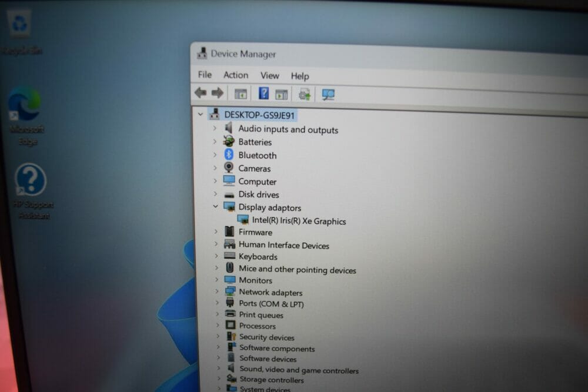Viewport: 588px width, 392px height.
Task: Open Microsoft Edge desktop shortcut
Action: tap(26, 116)
